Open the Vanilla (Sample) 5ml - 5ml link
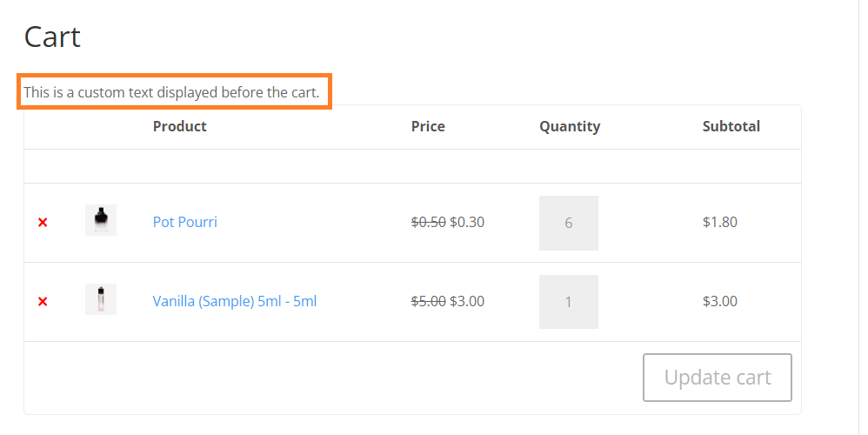The width and height of the screenshot is (868, 435). [235, 301]
